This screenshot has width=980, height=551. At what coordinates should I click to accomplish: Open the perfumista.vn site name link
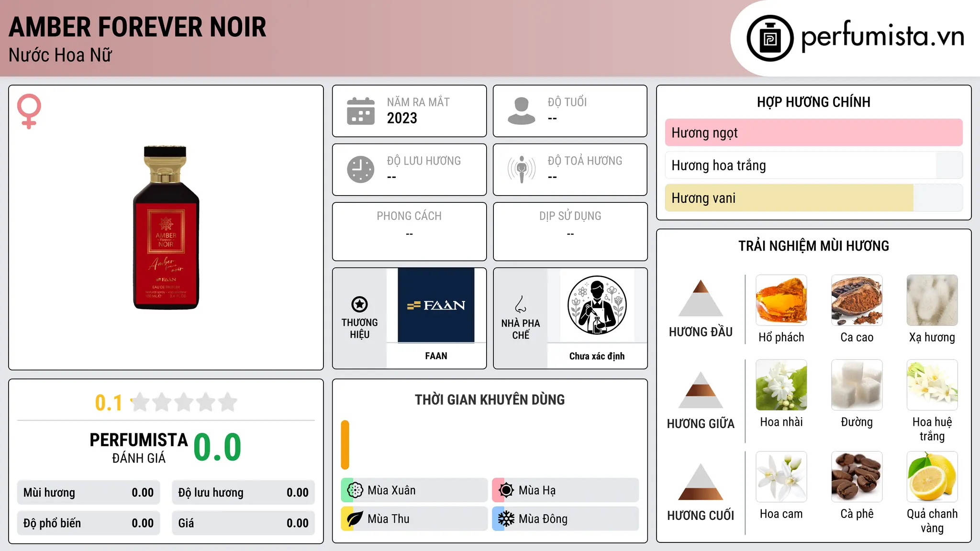tap(883, 36)
